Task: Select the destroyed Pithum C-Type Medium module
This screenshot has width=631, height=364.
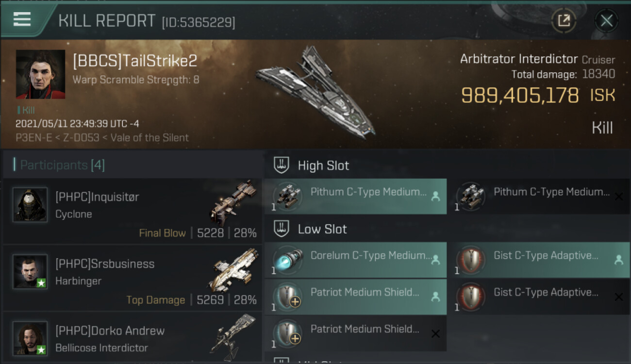Action: (539, 197)
